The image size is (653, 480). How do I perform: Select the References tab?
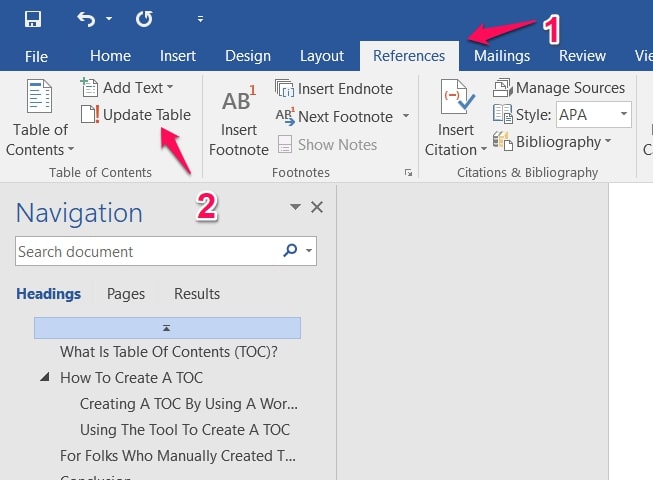(409, 56)
